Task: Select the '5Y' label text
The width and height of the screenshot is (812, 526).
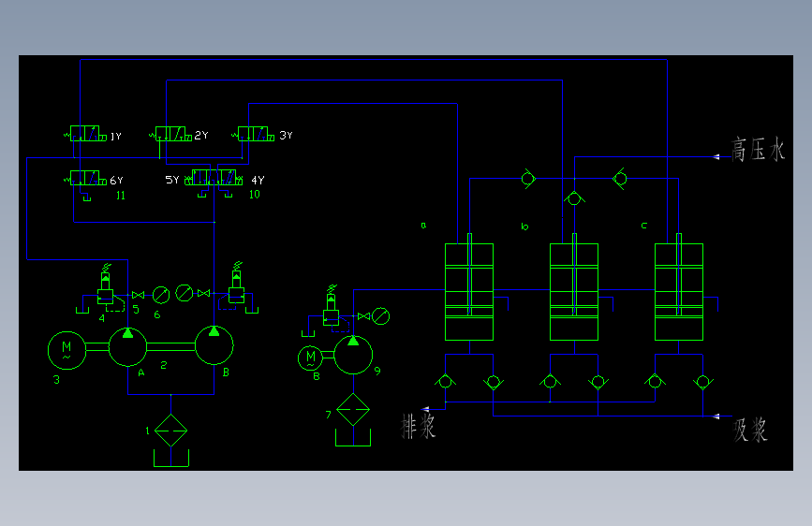Action: pos(172,180)
